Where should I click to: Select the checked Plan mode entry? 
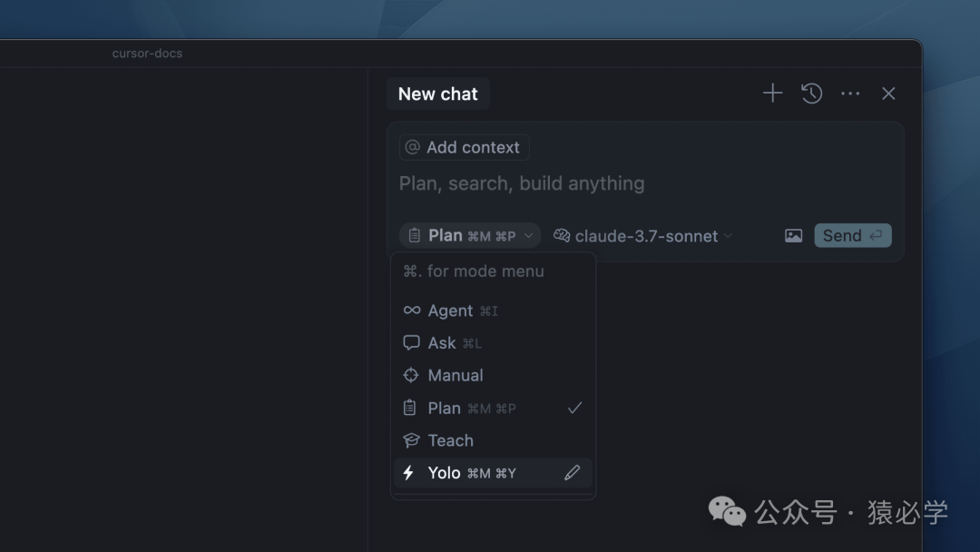(445, 409)
